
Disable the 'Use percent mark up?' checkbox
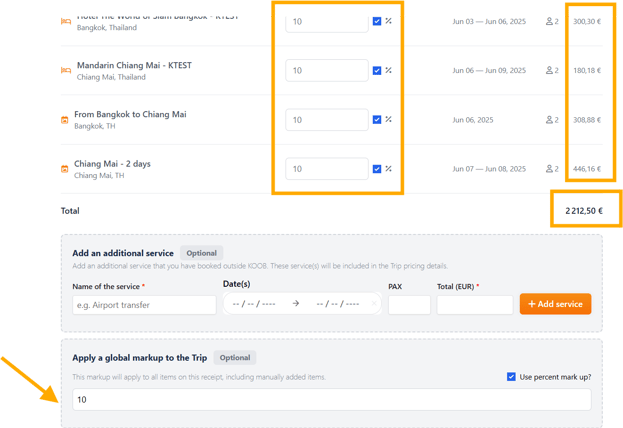click(x=512, y=377)
